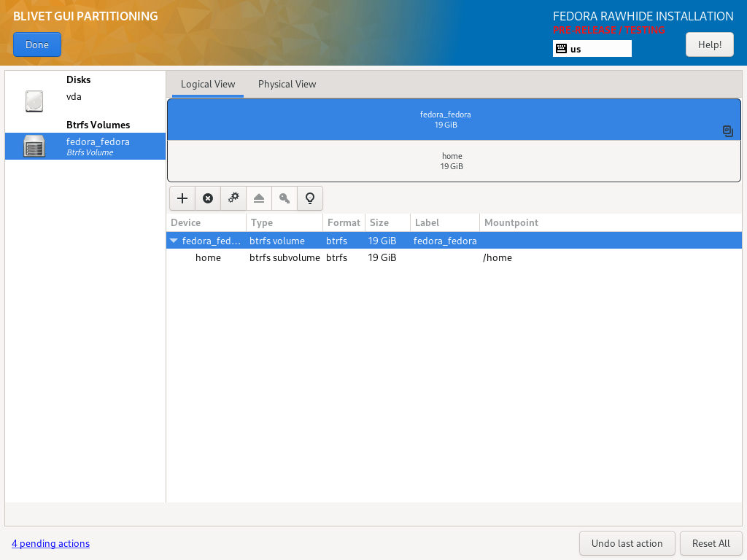Open the Help! button
Screen dimensions: 747x560
(709, 44)
